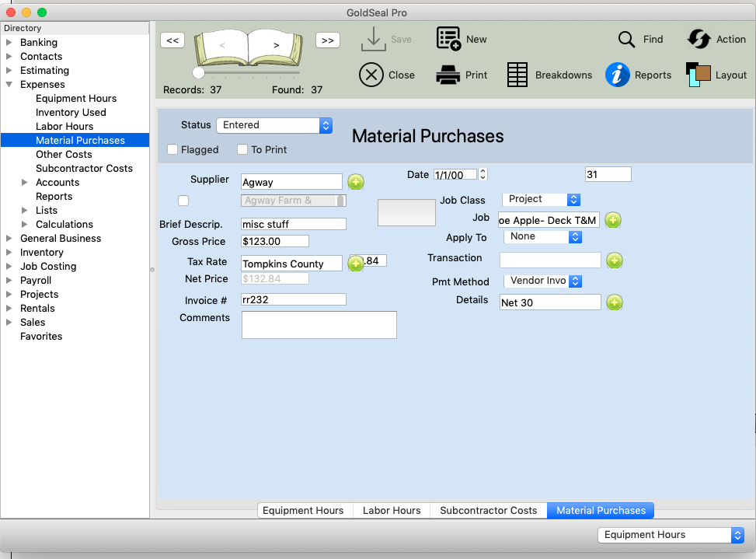Click the Layout overlapping-squares icon
756x559 pixels.
(699, 75)
